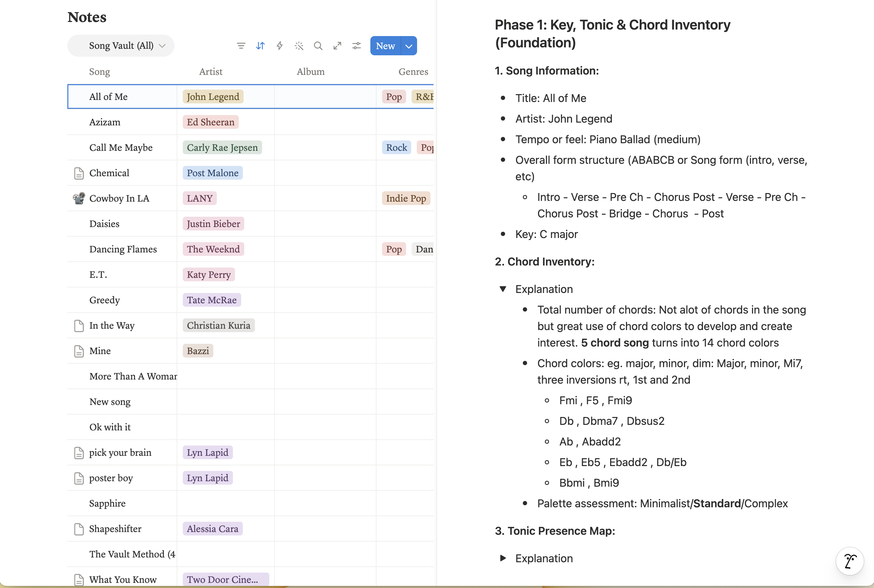
Task: Open the Ok with it song row
Action: pos(110,427)
